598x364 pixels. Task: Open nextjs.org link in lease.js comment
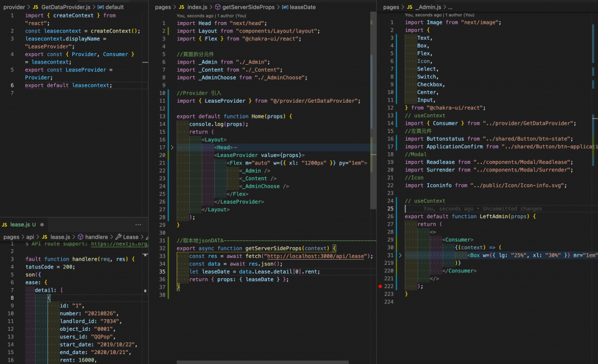coord(119,244)
